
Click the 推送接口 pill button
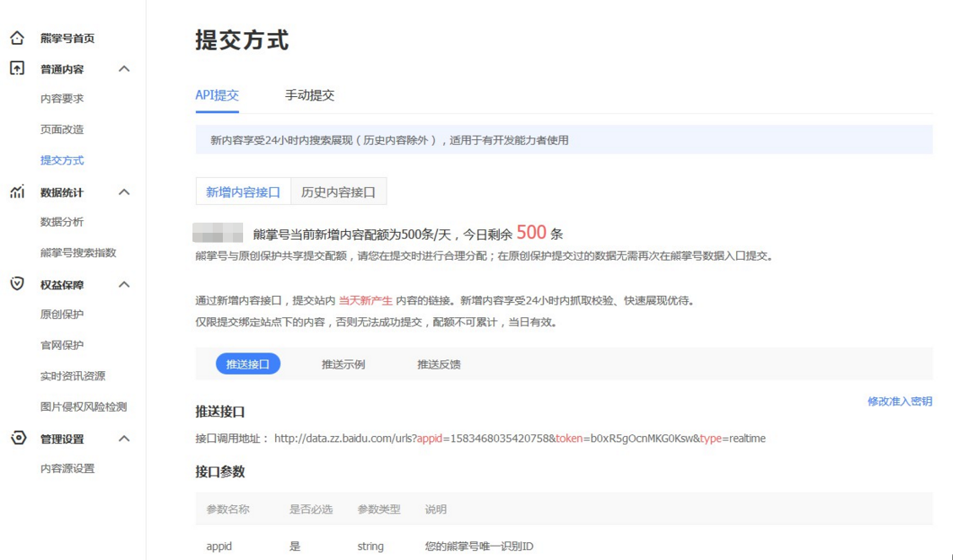[x=248, y=364]
